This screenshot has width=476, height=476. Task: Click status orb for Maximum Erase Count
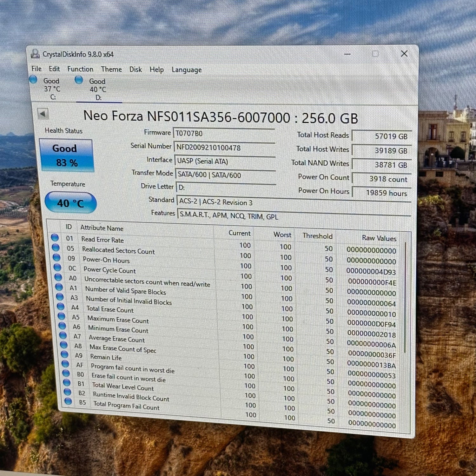[x=62, y=316]
